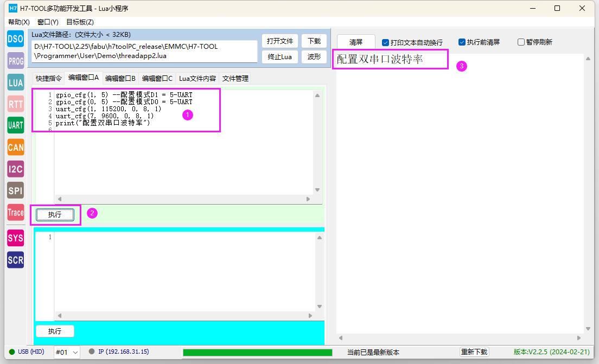Click the 版本:V2.2.5 (2024-02-21) label
The width and height of the screenshot is (599, 364).
click(552, 352)
